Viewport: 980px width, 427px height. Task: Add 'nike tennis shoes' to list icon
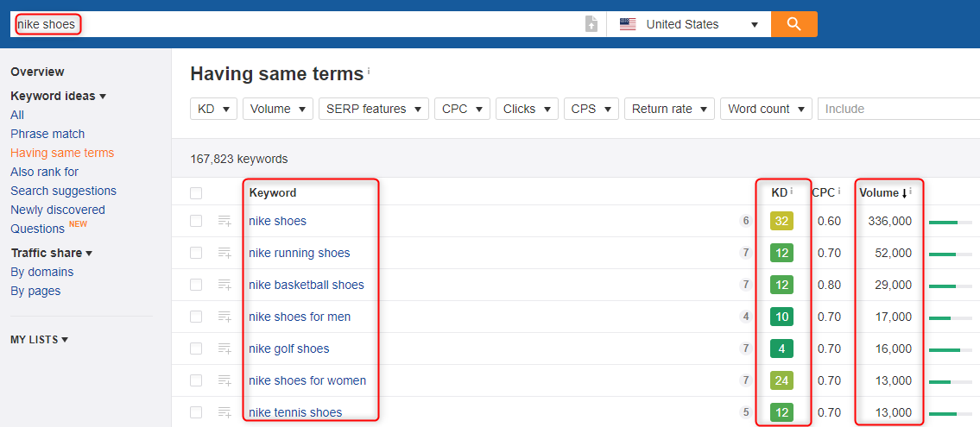[224, 412]
